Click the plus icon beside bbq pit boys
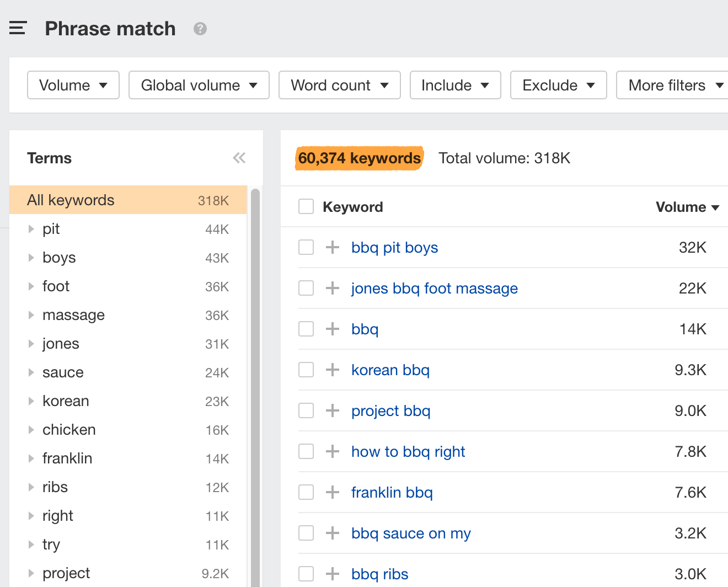The height and width of the screenshot is (587, 728). tap(333, 247)
